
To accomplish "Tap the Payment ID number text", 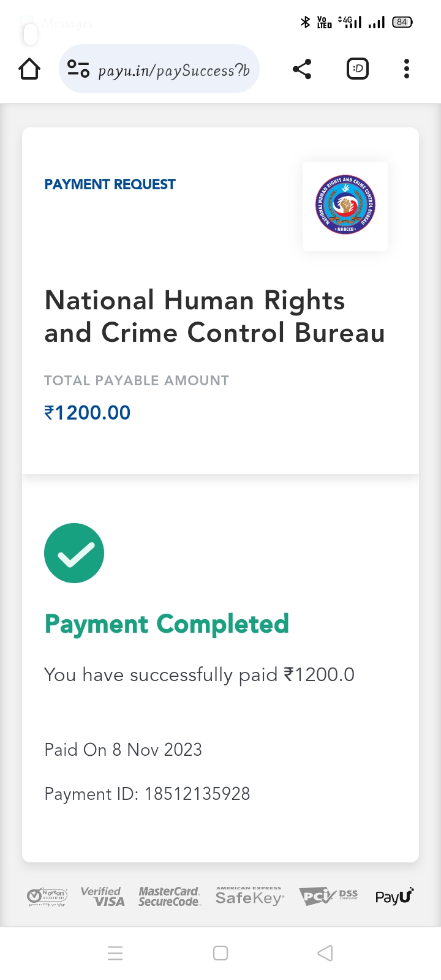I will click(x=197, y=794).
